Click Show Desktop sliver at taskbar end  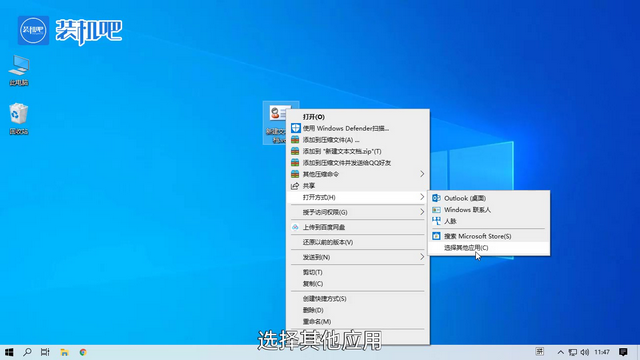click(638, 352)
